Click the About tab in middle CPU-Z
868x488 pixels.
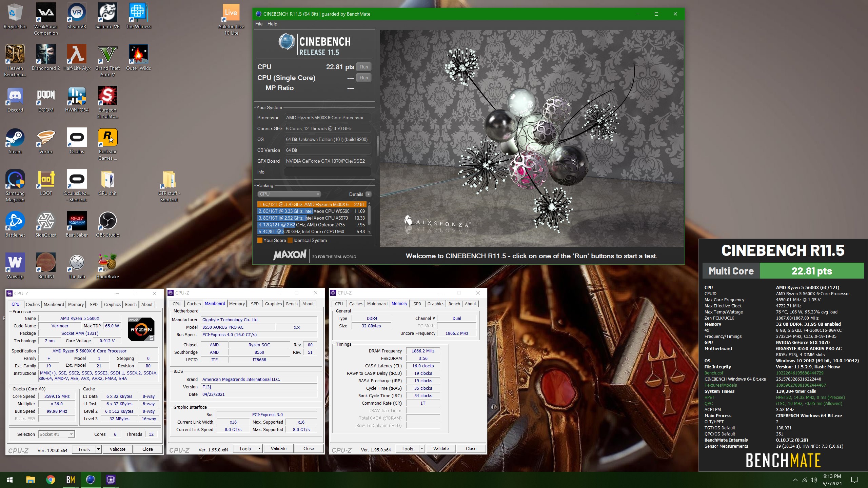pos(308,304)
